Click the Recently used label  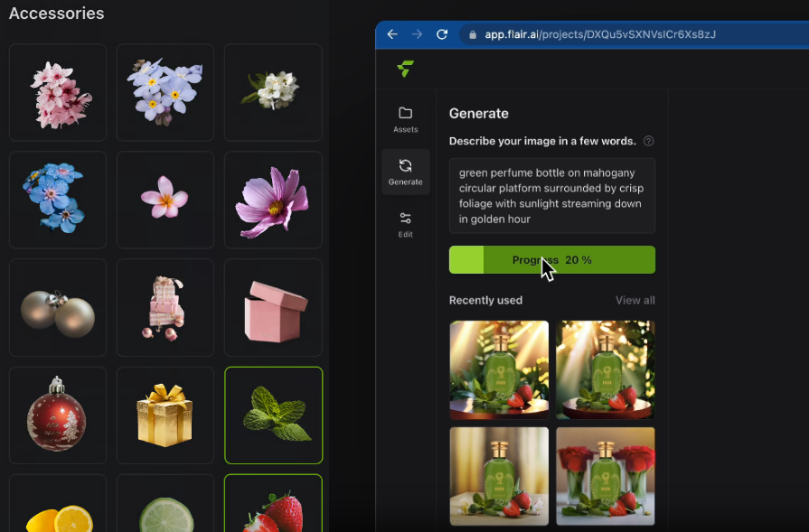point(485,301)
